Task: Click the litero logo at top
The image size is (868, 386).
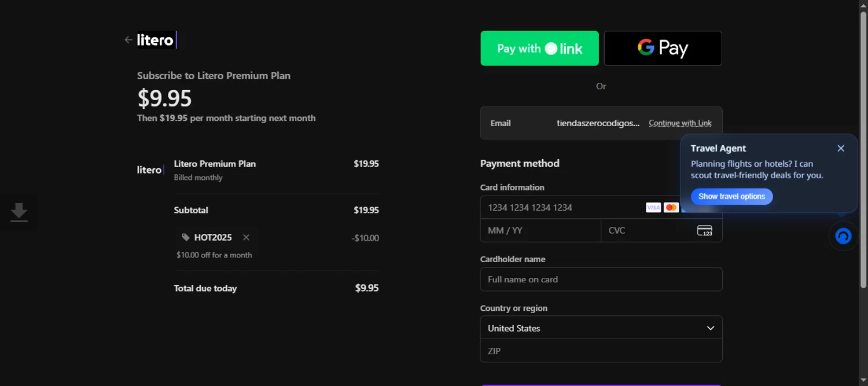Action: click(x=157, y=40)
